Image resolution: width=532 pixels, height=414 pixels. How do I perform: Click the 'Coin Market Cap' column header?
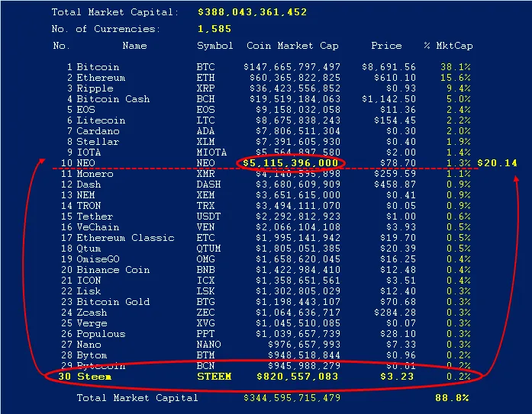pyautogui.click(x=292, y=46)
